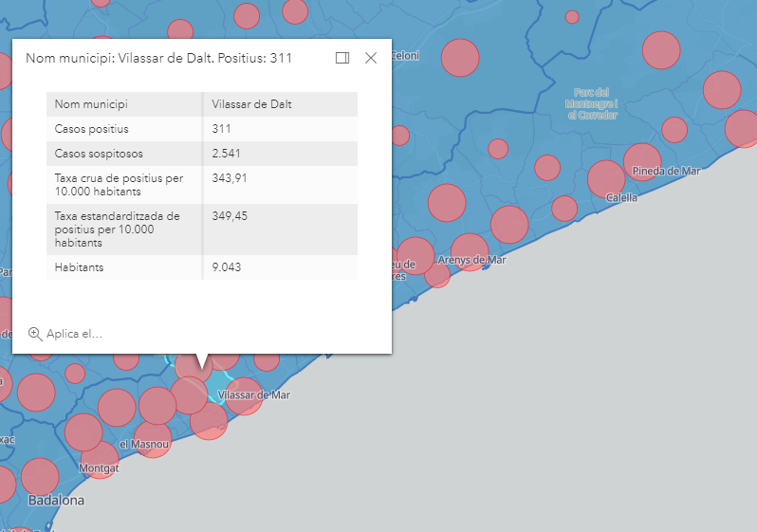The width and height of the screenshot is (757, 532).
Task: Click the 'Nom municipi' table label
Action: click(91, 104)
